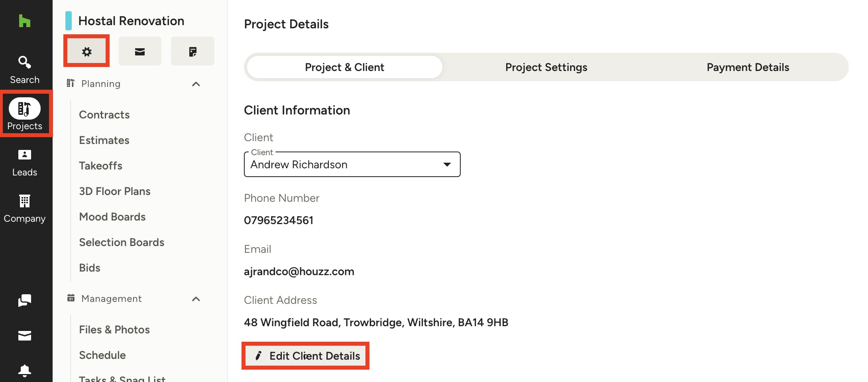Open Search from the left sidebar
Image resolution: width=868 pixels, height=382 pixels.
point(25,69)
